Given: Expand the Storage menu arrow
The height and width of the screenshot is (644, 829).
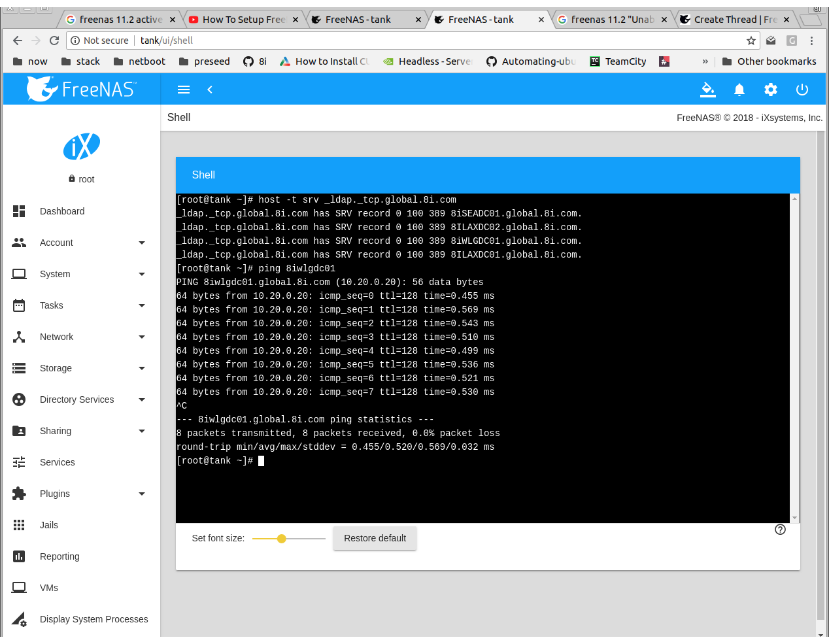Looking at the screenshot, I should click(x=142, y=368).
